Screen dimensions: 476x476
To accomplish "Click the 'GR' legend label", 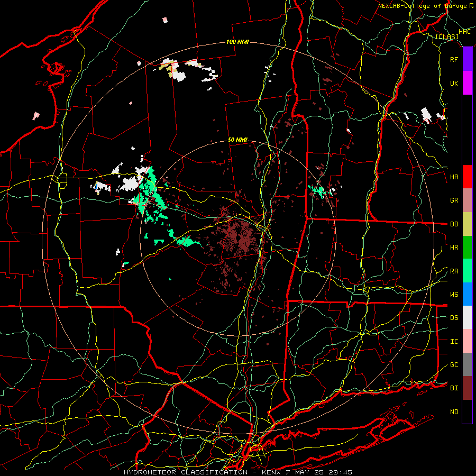I will (454, 200).
